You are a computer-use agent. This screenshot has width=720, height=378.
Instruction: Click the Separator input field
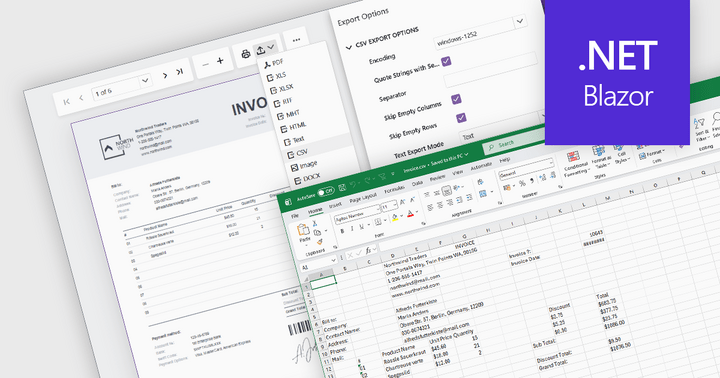(490, 69)
